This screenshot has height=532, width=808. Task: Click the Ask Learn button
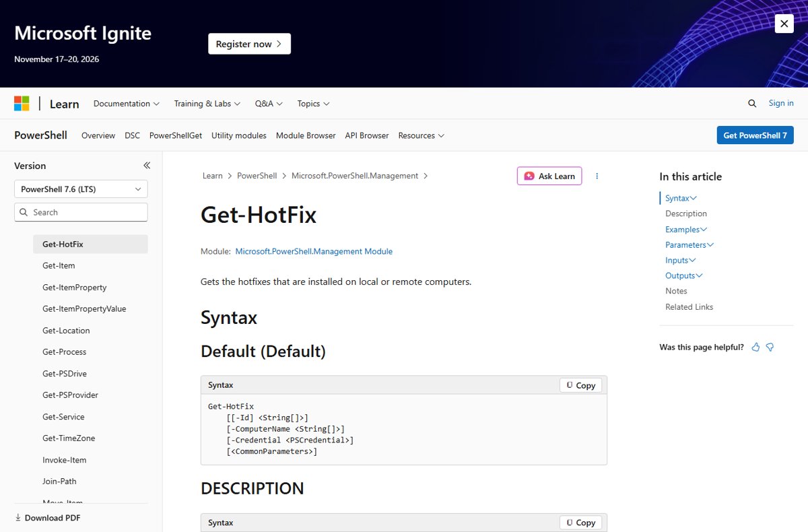549,176
